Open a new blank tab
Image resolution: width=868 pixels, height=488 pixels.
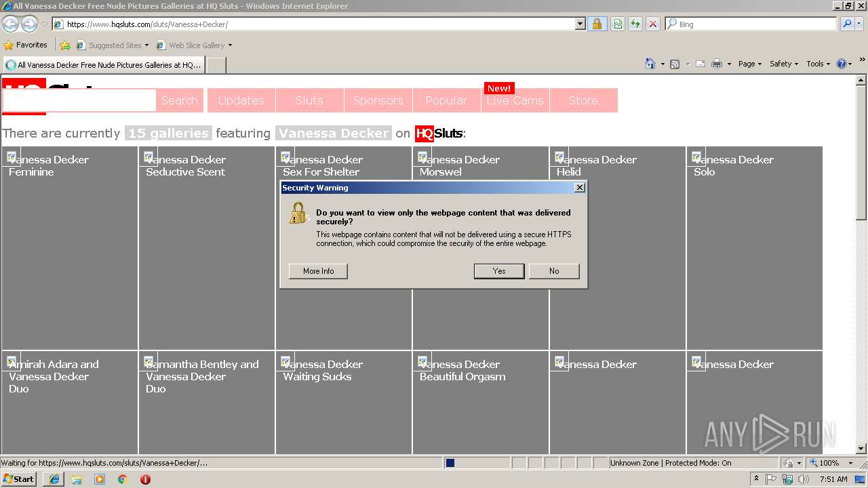point(216,65)
